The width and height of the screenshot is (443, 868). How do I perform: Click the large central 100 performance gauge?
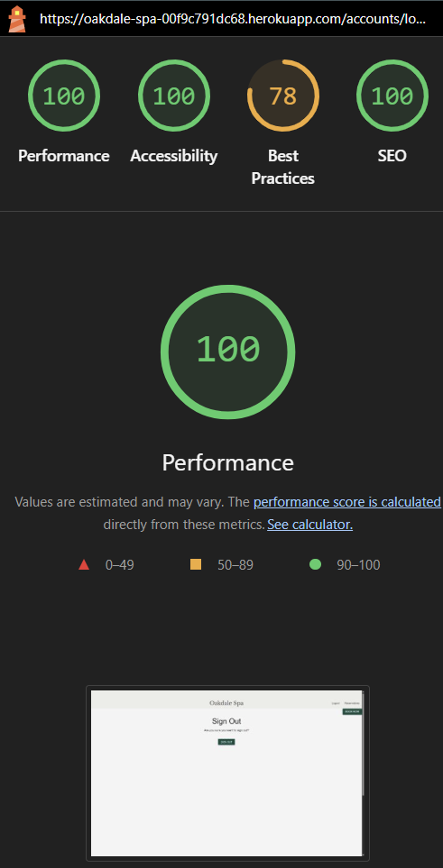228,352
